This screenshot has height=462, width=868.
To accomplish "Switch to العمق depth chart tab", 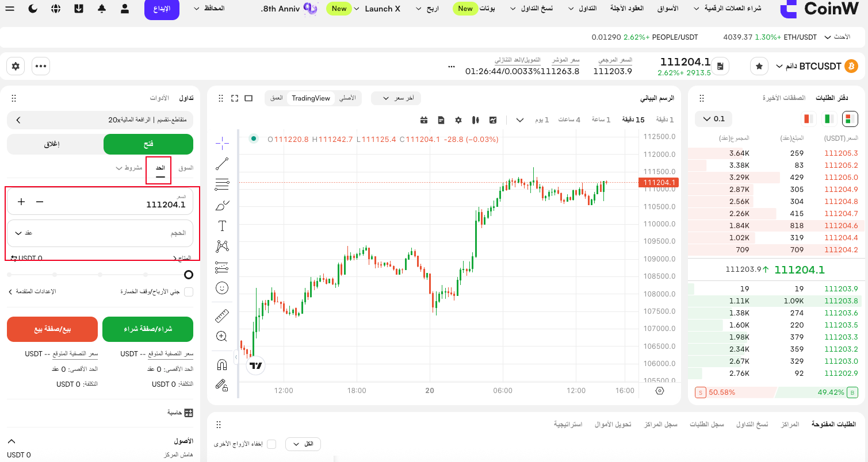I will coord(277,98).
